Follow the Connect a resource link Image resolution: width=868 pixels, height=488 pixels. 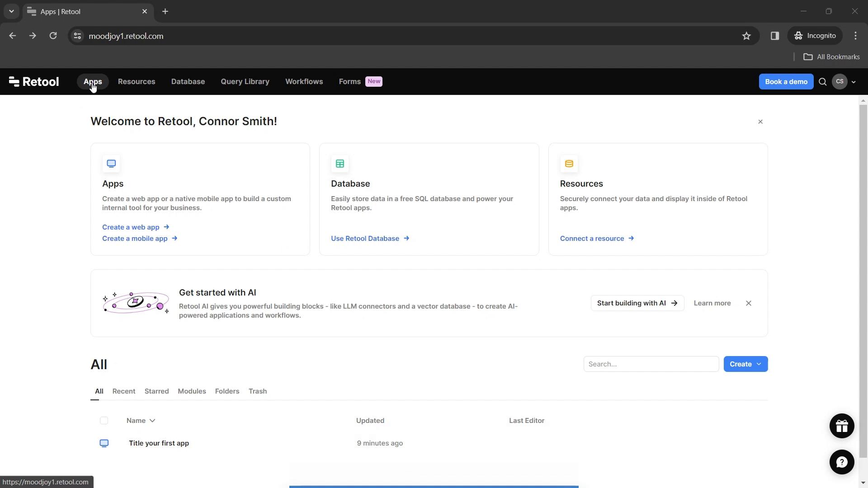click(597, 239)
